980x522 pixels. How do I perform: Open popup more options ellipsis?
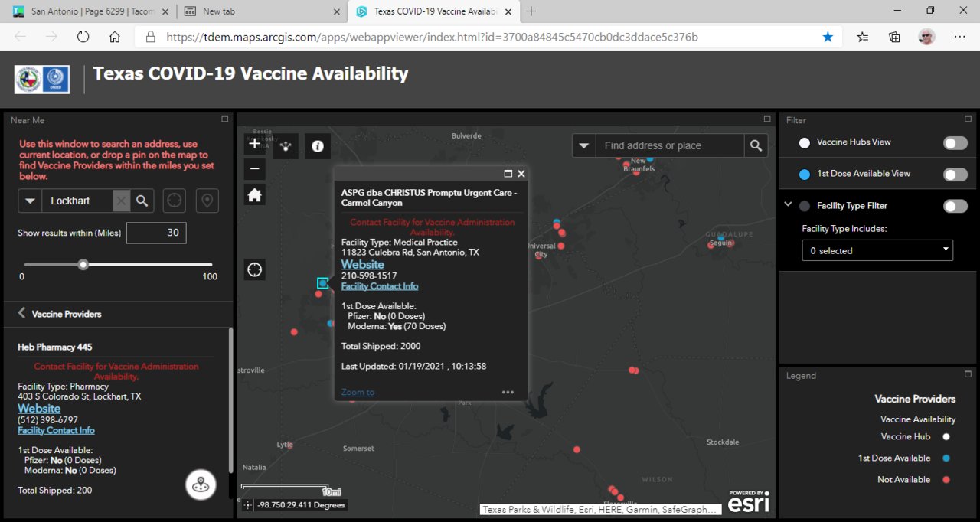(508, 392)
